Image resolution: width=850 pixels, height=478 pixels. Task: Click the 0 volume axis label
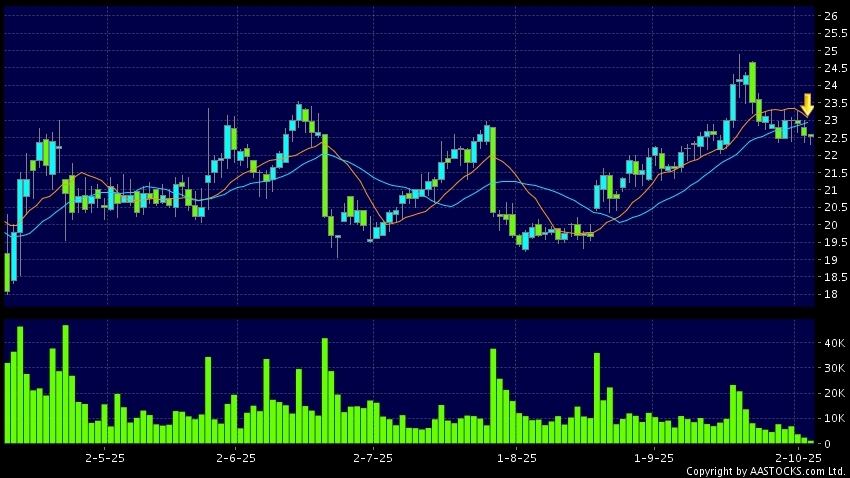tap(828, 443)
